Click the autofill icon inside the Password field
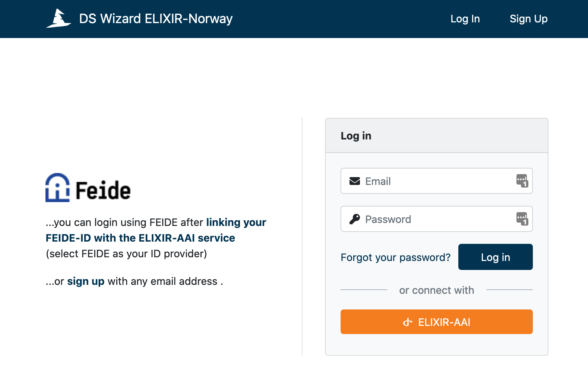588x390 pixels. (x=522, y=219)
